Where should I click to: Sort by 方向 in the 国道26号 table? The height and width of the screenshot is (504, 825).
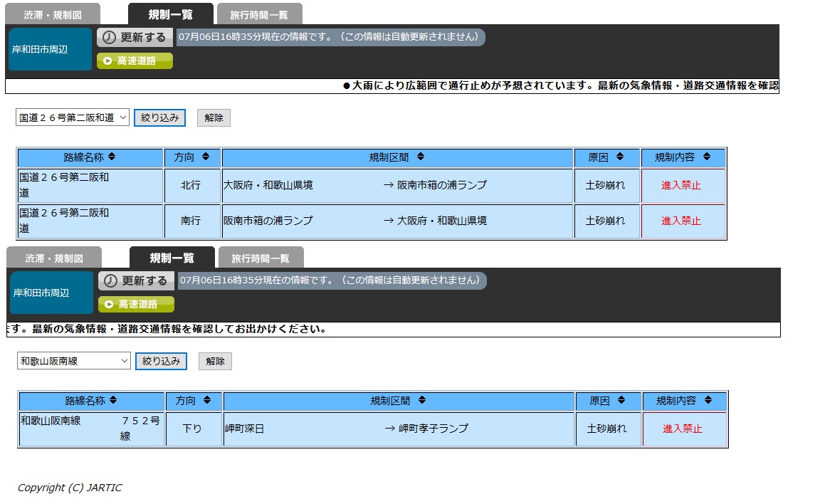click(x=206, y=157)
